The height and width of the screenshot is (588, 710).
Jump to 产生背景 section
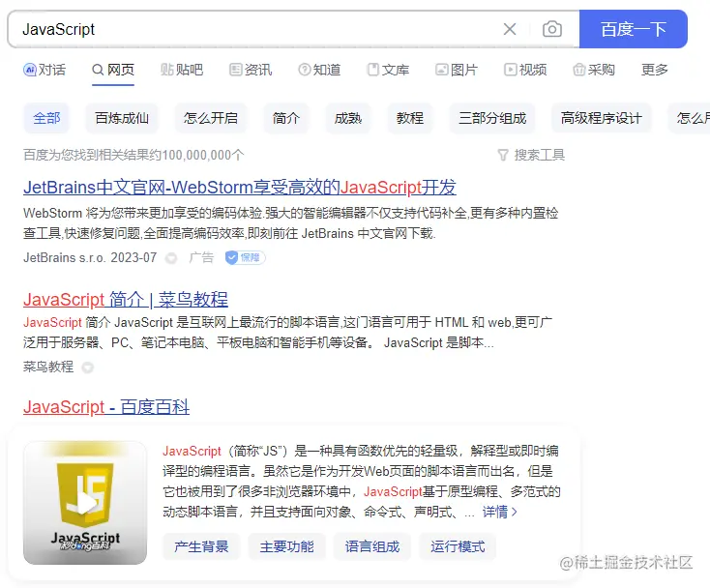point(201,546)
